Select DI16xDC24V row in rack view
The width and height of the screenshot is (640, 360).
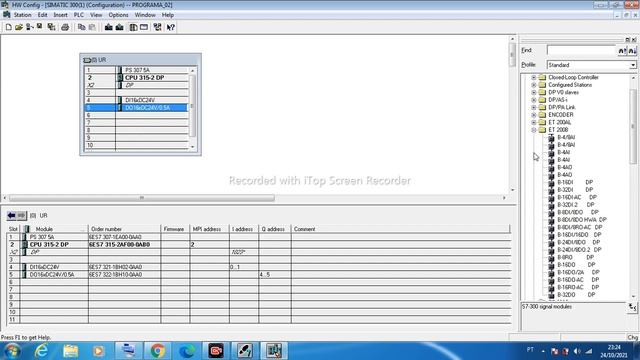click(136, 100)
